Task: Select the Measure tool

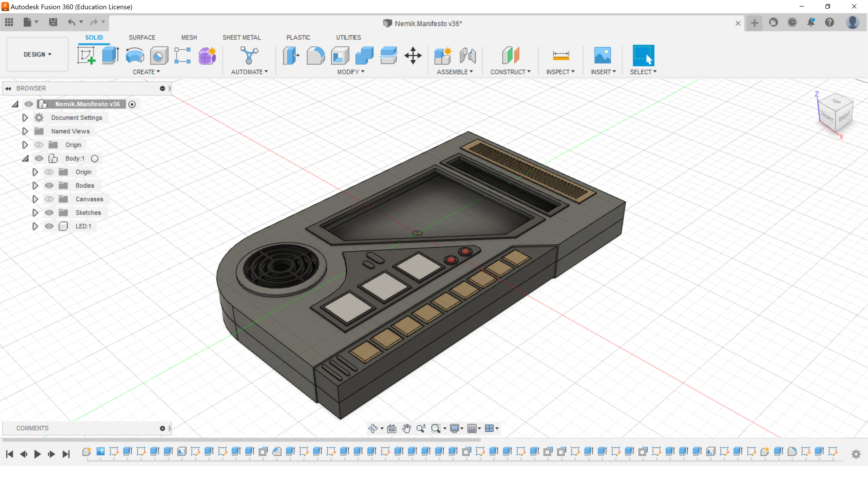Action: click(x=561, y=55)
